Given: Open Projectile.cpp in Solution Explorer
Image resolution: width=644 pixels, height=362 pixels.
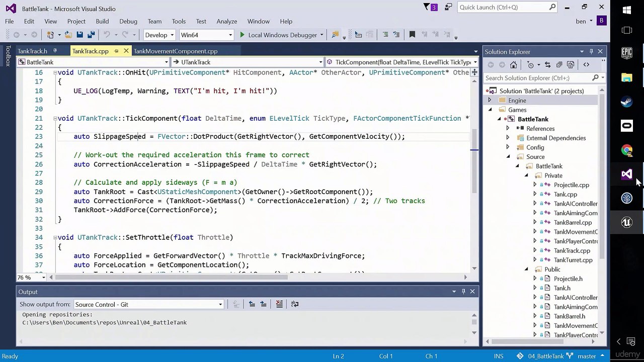Looking at the screenshot, I should pyautogui.click(x=571, y=185).
